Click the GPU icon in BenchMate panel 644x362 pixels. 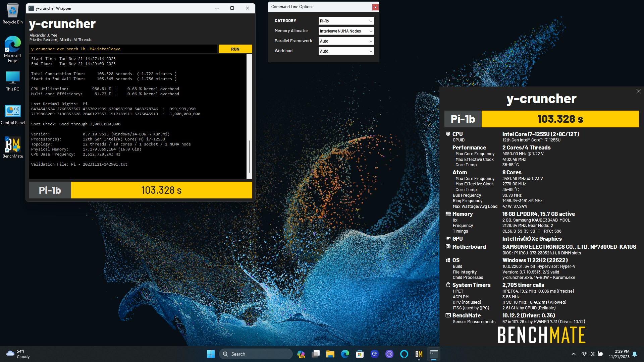point(448,238)
